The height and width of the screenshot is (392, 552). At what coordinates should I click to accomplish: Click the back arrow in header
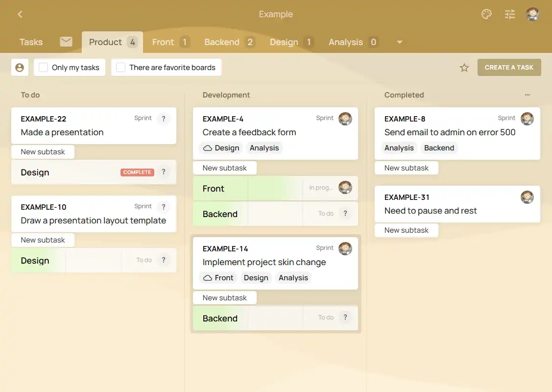pyautogui.click(x=20, y=14)
